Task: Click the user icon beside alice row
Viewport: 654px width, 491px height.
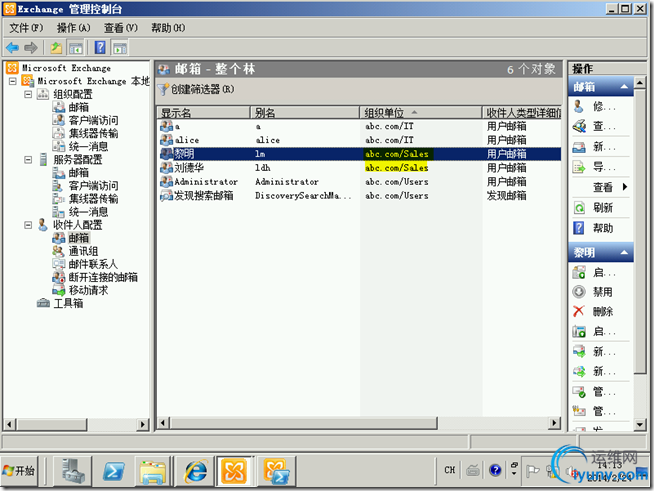Action: tap(166, 140)
